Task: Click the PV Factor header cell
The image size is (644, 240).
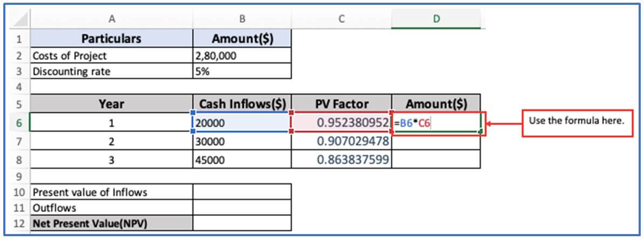Action: click(x=341, y=104)
